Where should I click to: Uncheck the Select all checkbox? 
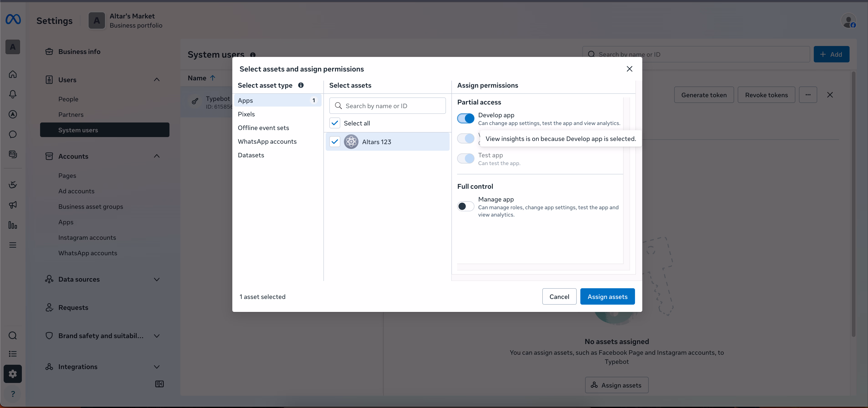click(x=335, y=123)
